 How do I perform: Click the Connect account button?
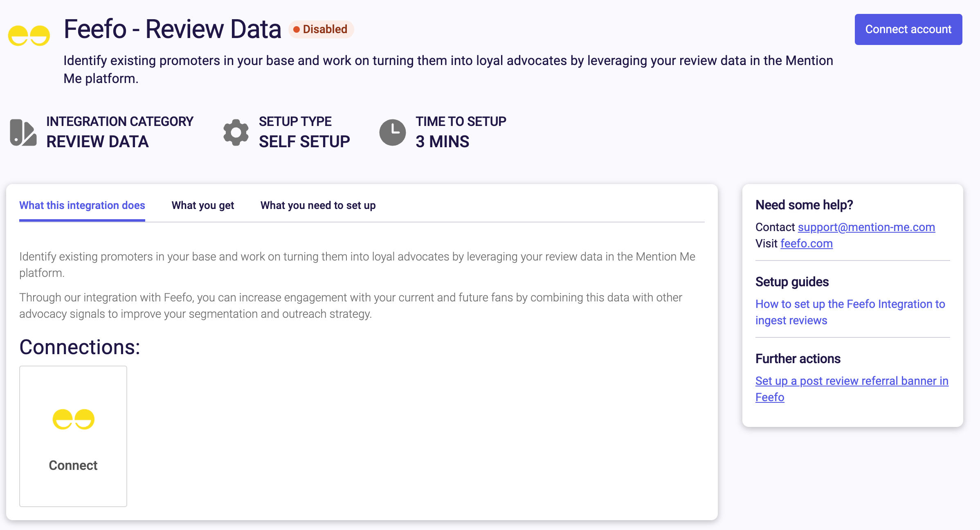pos(908,29)
